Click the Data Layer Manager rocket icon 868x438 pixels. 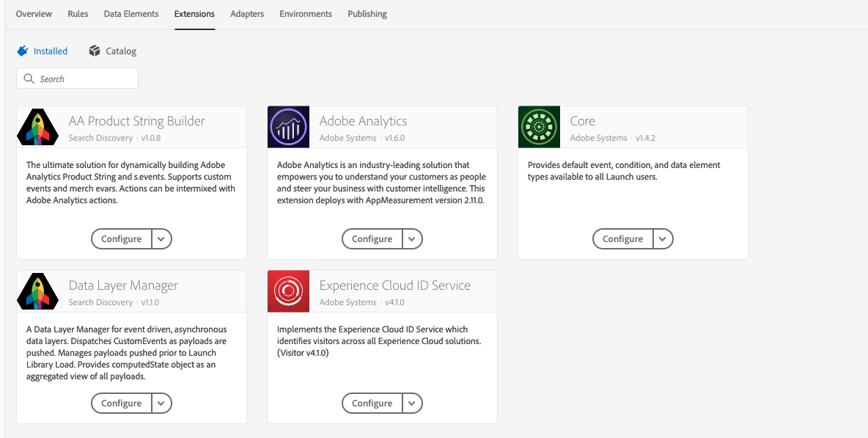pos(37,291)
